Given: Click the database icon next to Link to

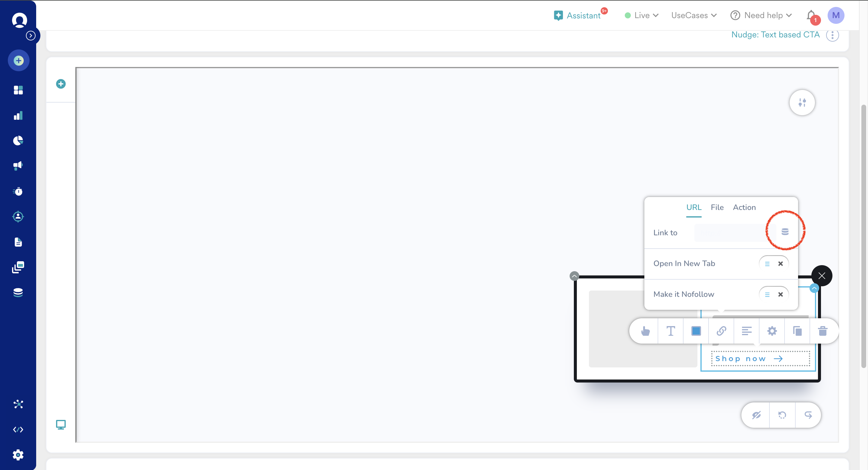Looking at the screenshot, I should pyautogui.click(x=785, y=232).
